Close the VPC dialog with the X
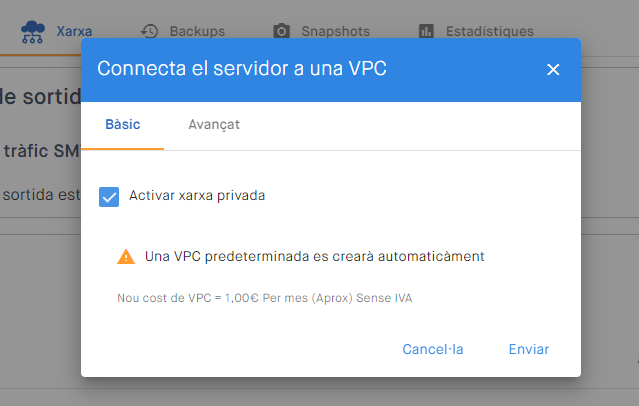Image resolution: width=639 pixels, height=406 pixels. 553,69
